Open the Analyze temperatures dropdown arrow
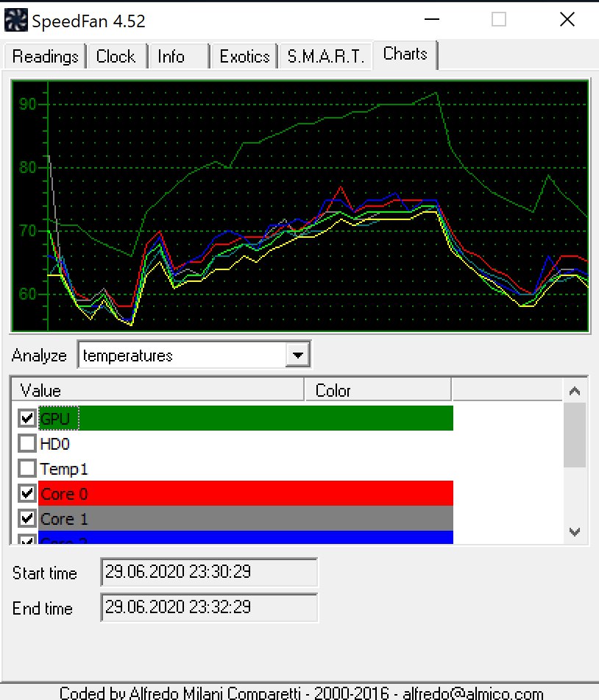Image resolution: width=599 pixels, height=700 pixels. point(298,356)
